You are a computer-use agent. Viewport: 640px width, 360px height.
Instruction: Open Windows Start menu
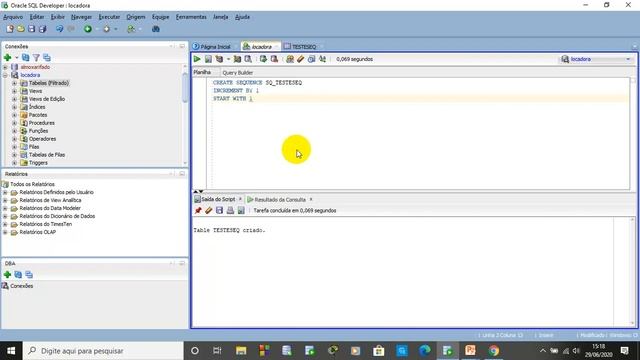coord(11,351)
